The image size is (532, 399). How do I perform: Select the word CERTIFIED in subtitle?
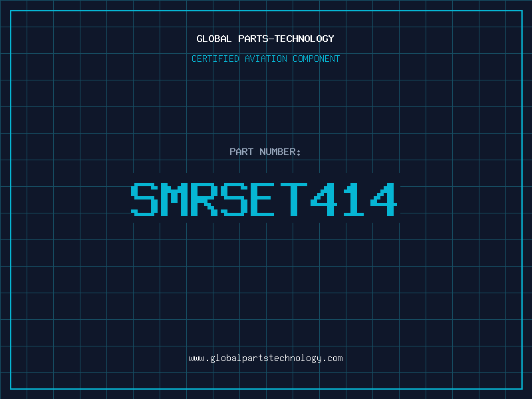click(215, 59)
